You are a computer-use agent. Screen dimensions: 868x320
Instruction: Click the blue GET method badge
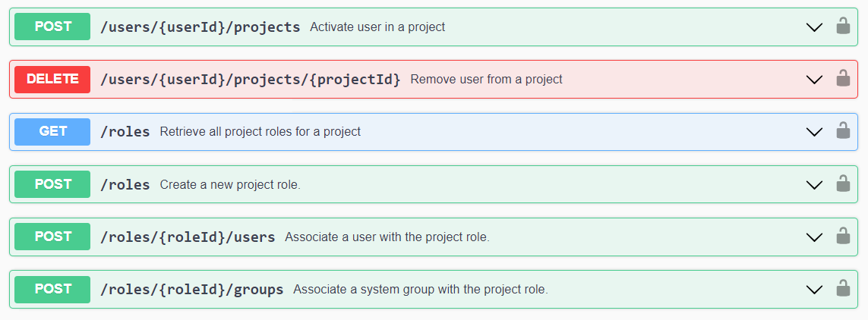(52, 131)
